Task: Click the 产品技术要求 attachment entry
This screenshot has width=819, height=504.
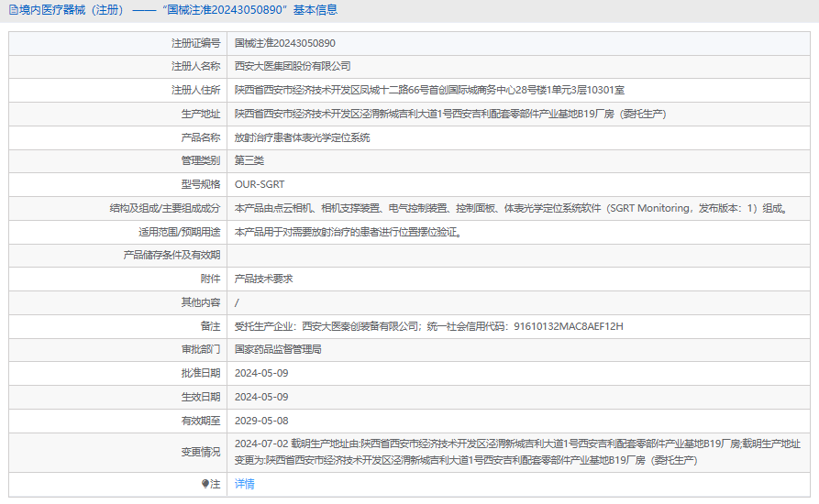Action: (264, 279)
